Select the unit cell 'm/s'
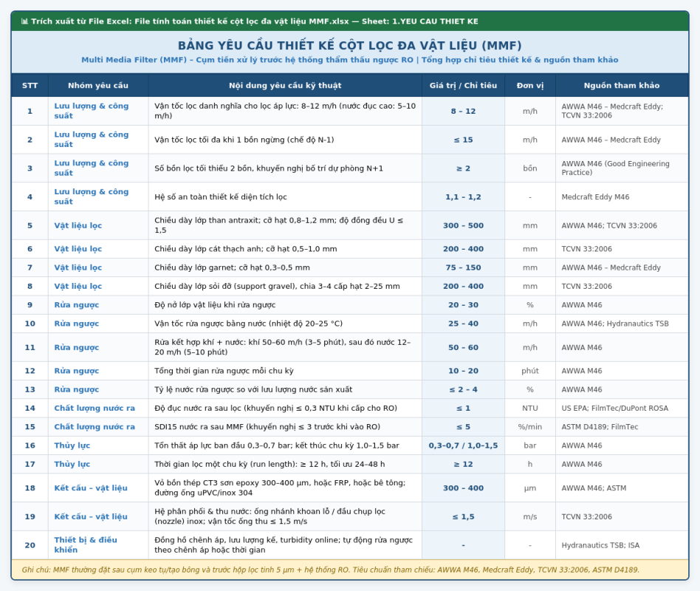This screenshot has width=700, height=591. (x=530, y=517)
